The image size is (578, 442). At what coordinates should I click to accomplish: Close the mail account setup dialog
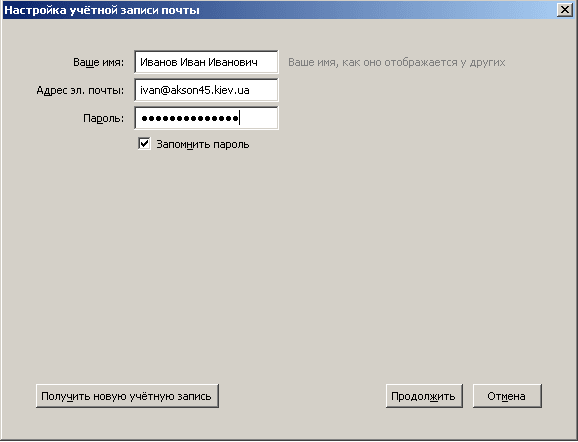[x=565, y=10]
